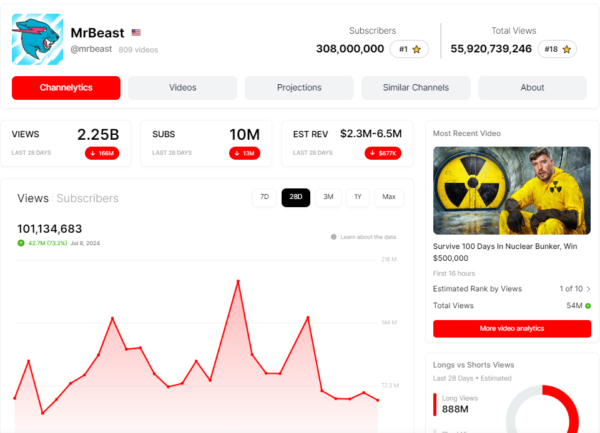Click the last data point on chart
This screenshot has height=433, width=600.
[x=378, y=400]
